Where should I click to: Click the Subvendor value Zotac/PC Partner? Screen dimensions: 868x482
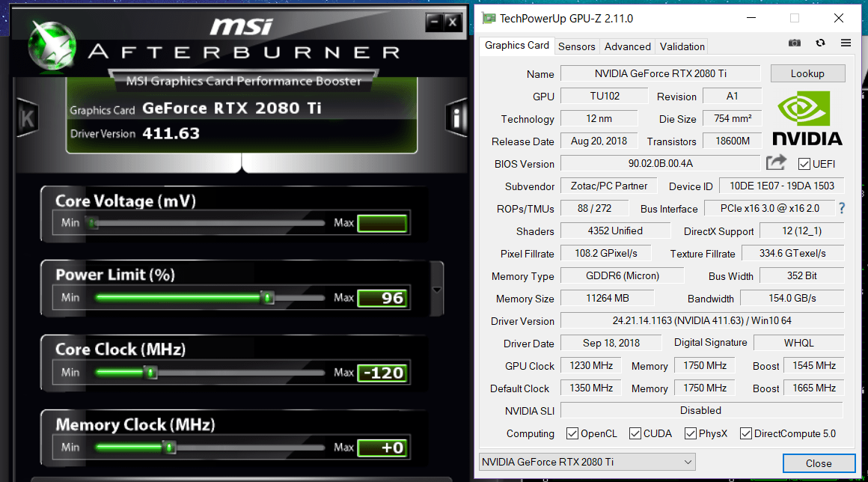coord(608,186)
